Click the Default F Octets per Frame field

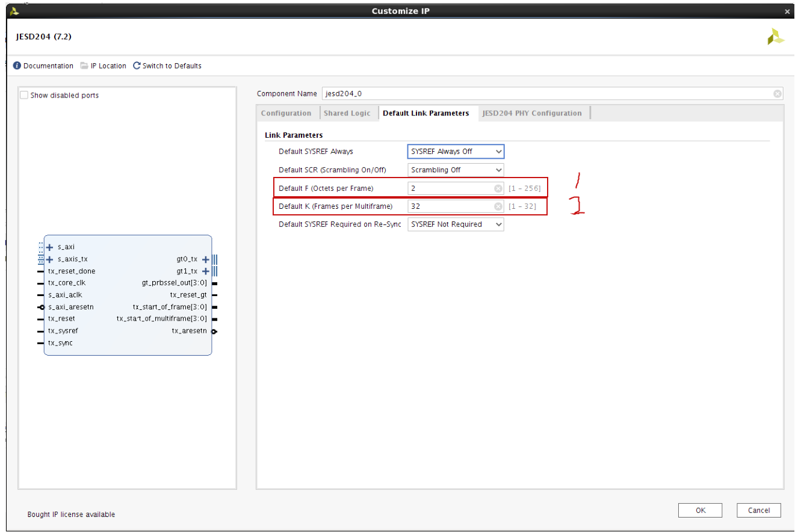456,188
